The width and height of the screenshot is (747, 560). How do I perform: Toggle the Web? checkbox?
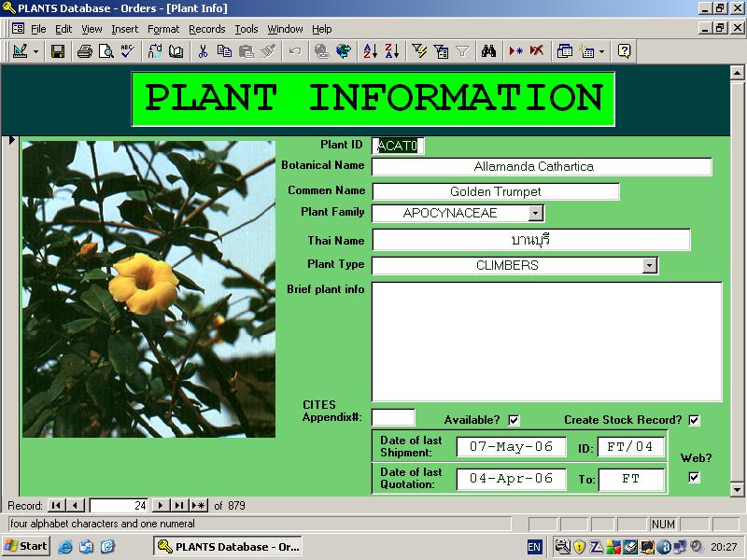coord(694,477)
